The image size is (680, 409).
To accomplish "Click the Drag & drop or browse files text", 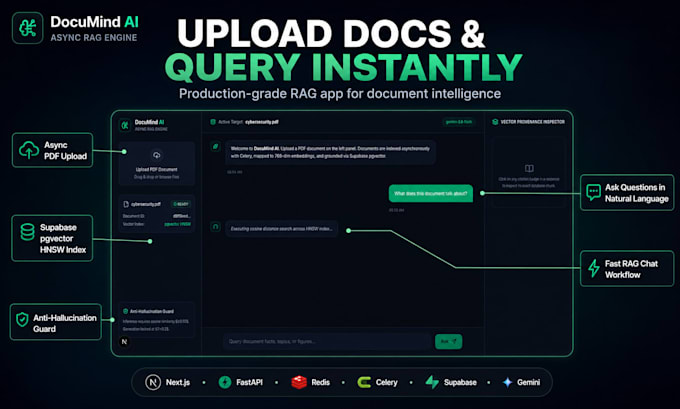I will (x=157, y=177).
